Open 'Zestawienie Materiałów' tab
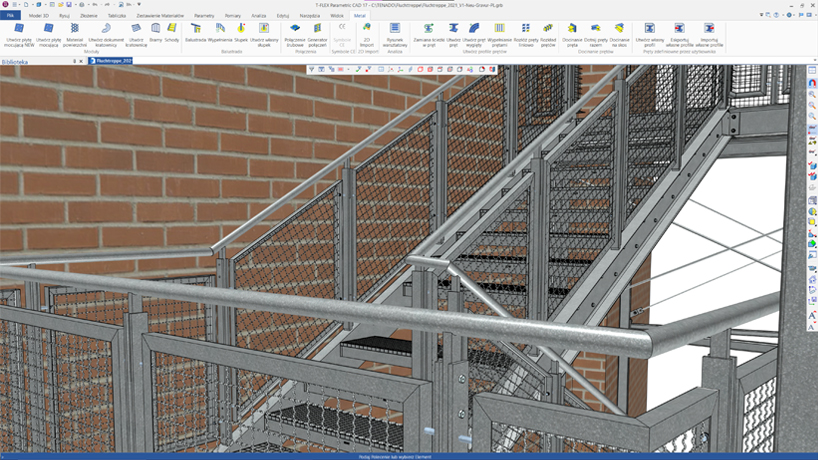 [160, 16]
